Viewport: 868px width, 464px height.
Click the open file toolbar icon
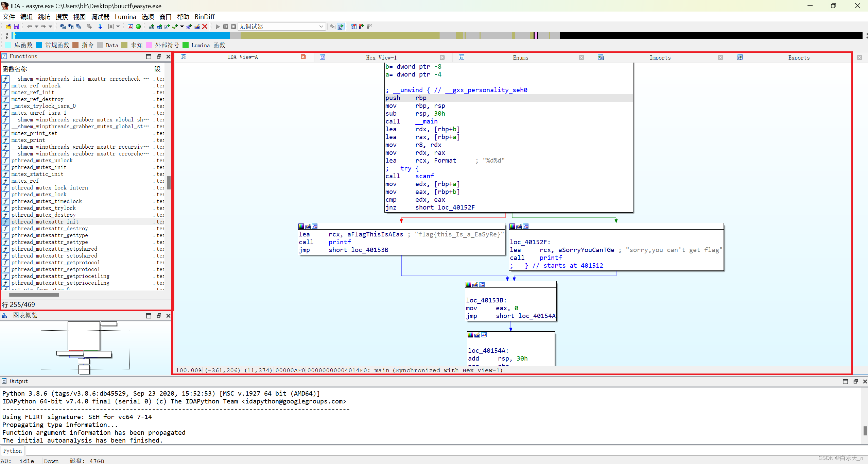click(x=8, y=27)
